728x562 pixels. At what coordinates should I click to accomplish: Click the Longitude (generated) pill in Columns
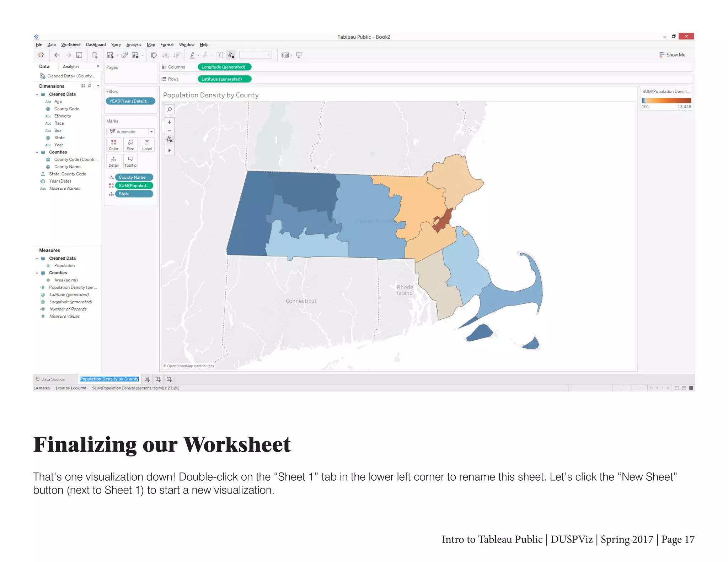(224, 67)
